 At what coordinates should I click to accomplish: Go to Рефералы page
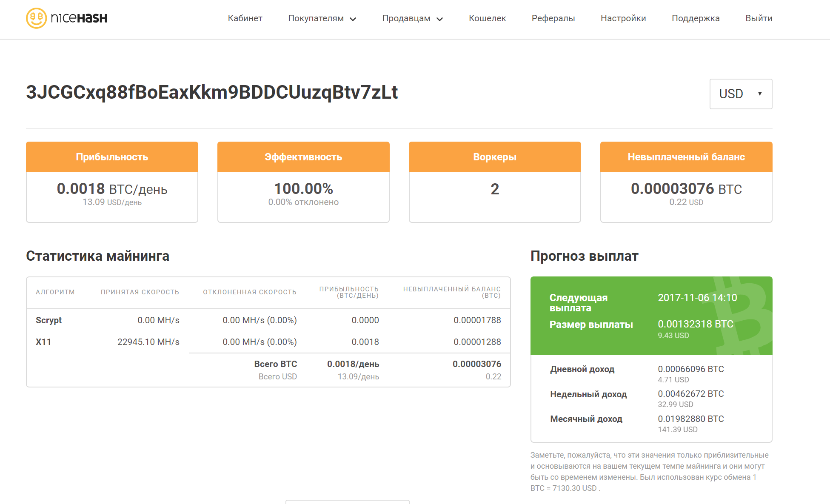coord(553,18)
